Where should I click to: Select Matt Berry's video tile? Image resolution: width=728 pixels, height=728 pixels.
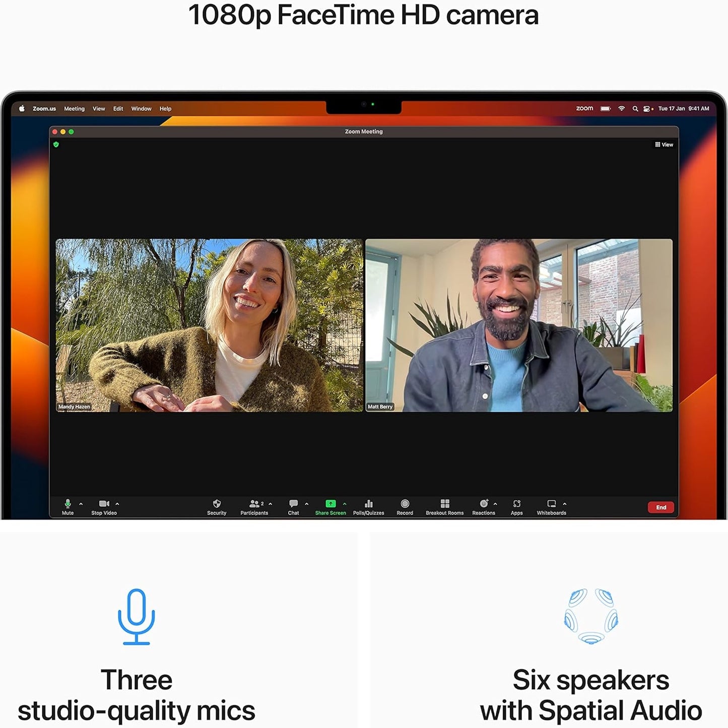pyautogui.click(x=518, y=325)
